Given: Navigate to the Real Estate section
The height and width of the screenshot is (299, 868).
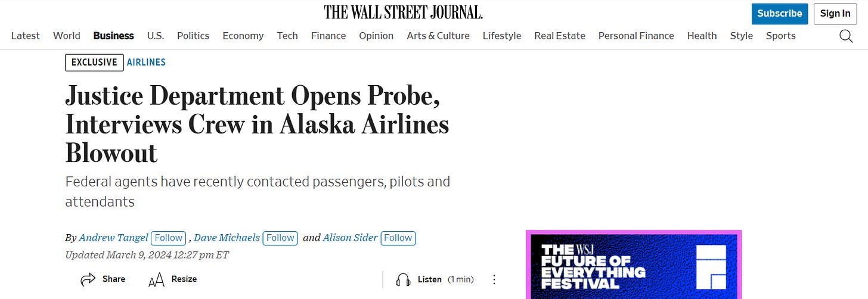Looking at the screenshot, I should click(560, 36).
